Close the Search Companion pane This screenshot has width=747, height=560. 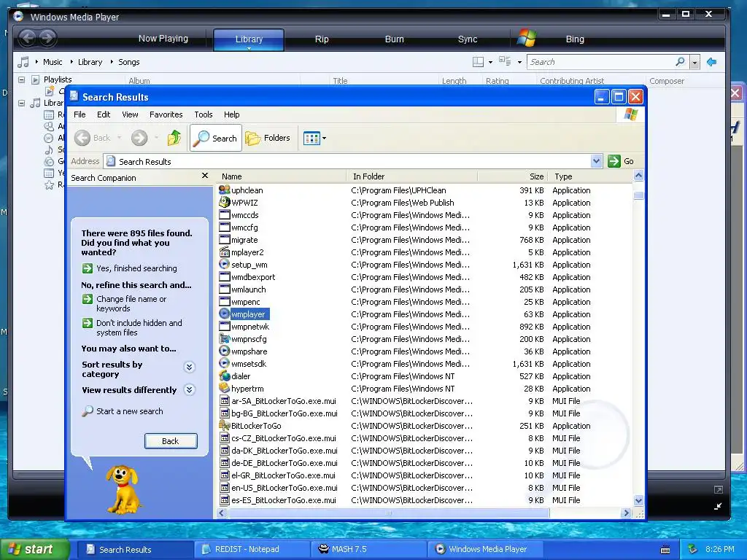(x=205, y=176)
